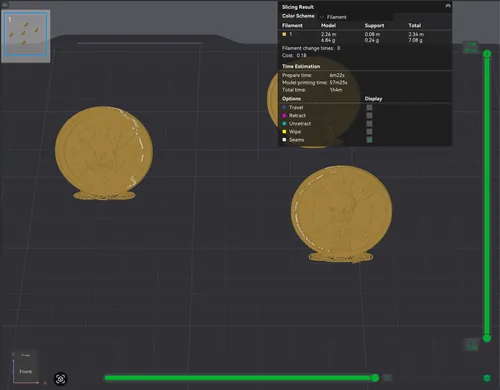Click the layer number label at slider bottom

(471, 345)
